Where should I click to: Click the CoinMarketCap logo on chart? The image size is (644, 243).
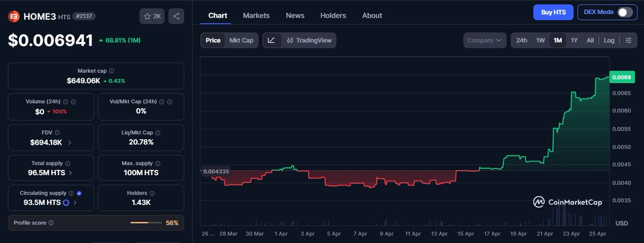(x=567, y=202)
